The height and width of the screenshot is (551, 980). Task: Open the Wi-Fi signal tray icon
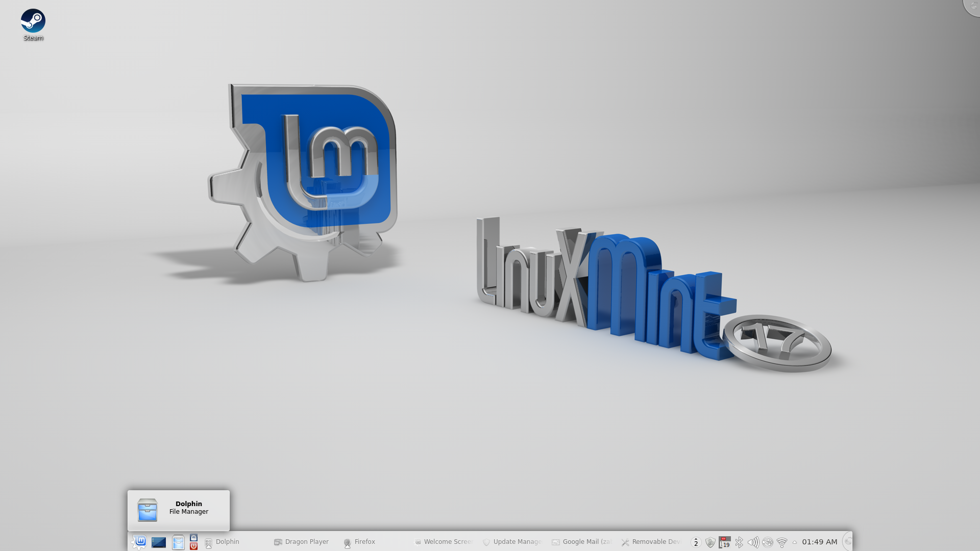coord(782,542)
